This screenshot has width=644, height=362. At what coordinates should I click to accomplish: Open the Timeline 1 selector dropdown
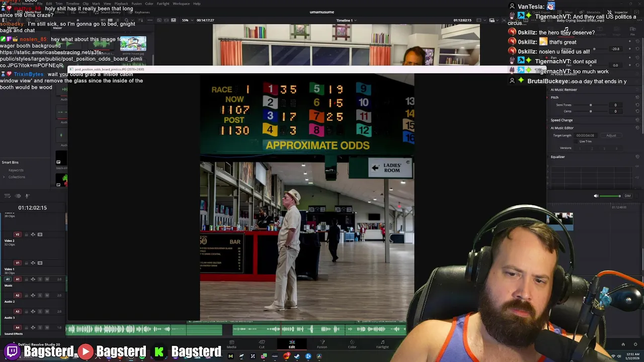pos(347,20)
